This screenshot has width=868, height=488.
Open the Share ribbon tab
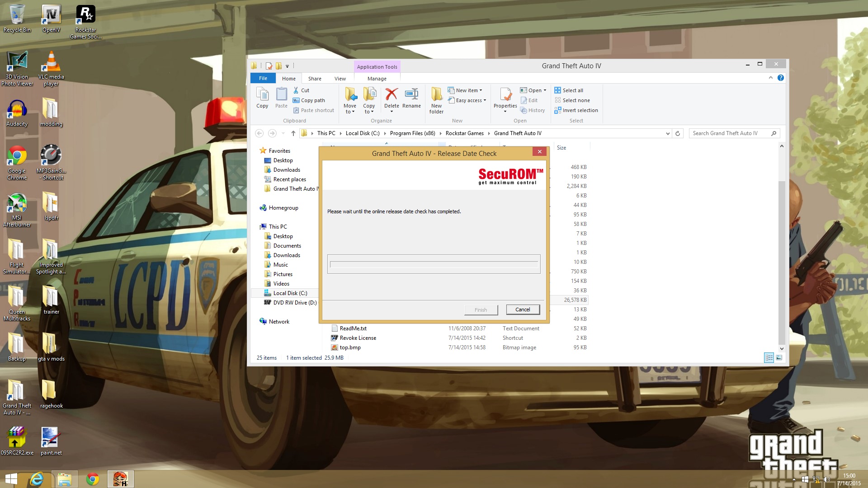(315, 79)
